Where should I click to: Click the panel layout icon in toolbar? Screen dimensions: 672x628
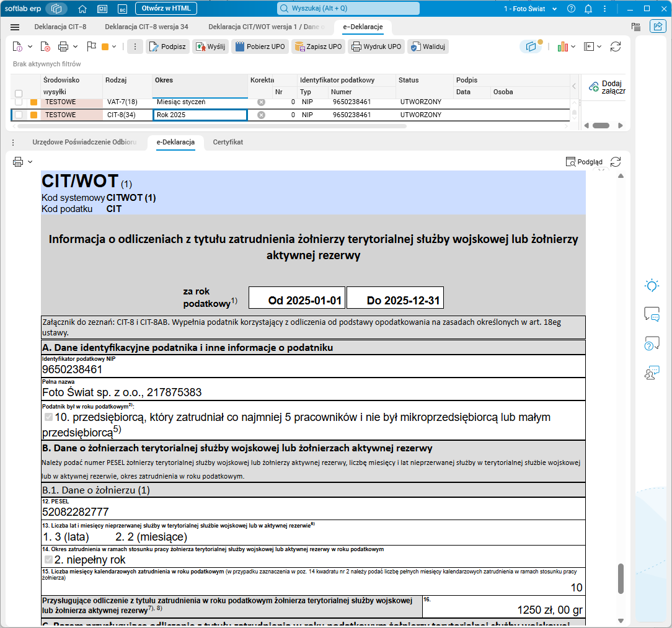coord(589,46)
